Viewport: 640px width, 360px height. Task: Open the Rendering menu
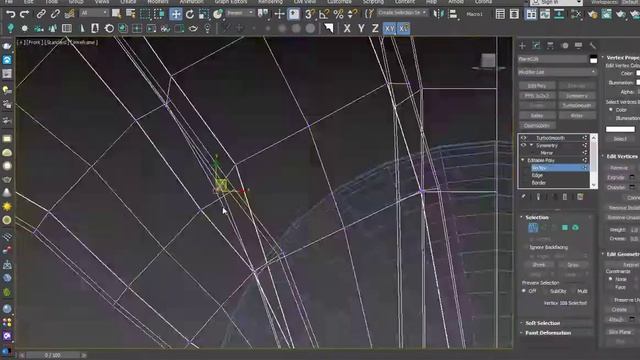pyautogui.click(x=270, y=2)
